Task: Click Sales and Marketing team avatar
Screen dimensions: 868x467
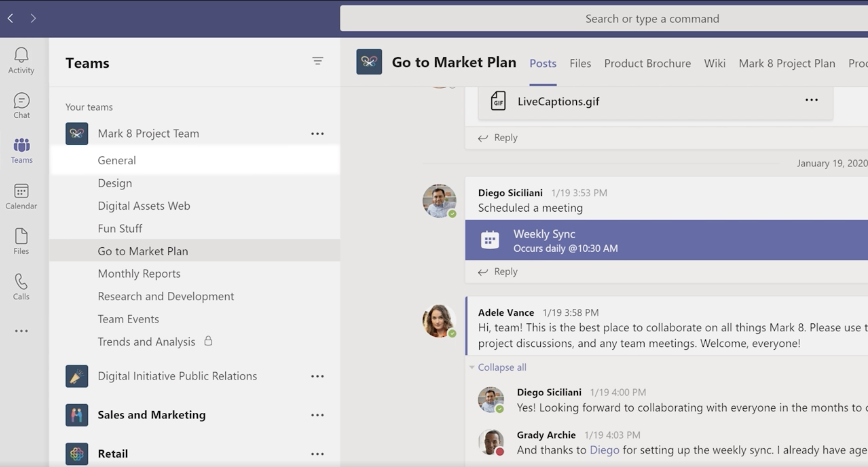Action: (x=77, y=415)
